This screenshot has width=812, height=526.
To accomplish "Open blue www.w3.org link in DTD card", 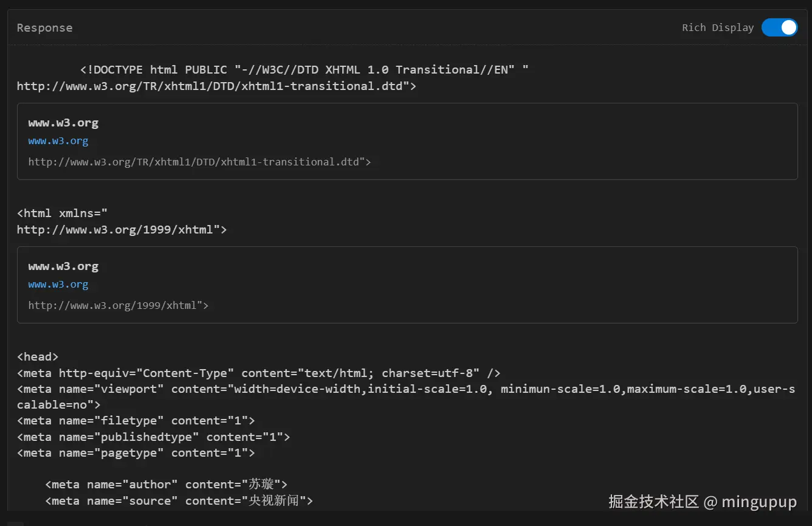I will [58, 141].
